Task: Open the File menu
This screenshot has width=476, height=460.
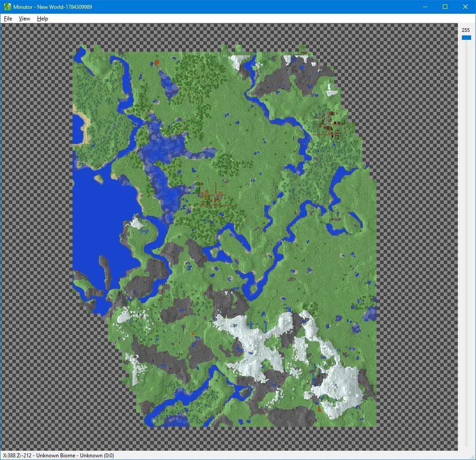Action: [x=8, y=19]
